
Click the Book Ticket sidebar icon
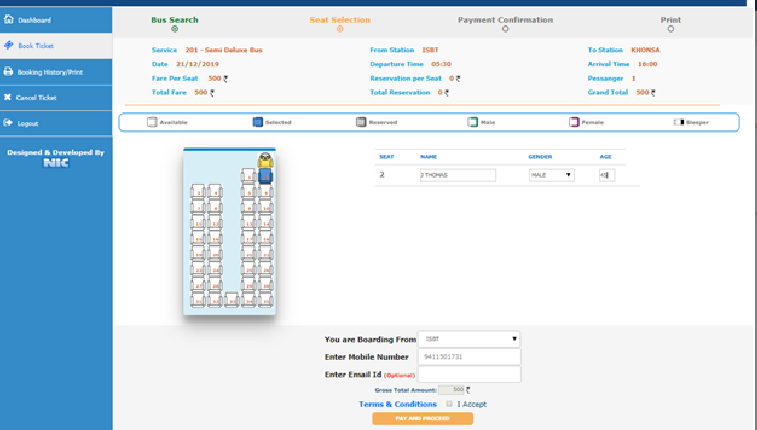pos(9,46)
